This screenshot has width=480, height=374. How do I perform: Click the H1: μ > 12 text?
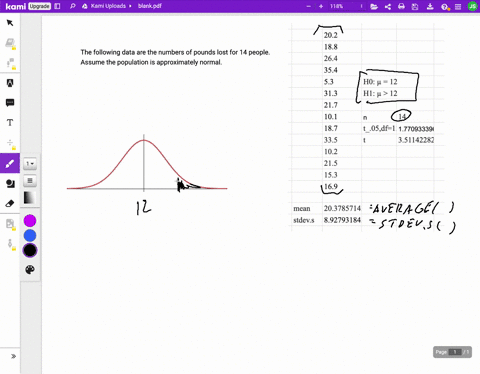tap(380, 93)
